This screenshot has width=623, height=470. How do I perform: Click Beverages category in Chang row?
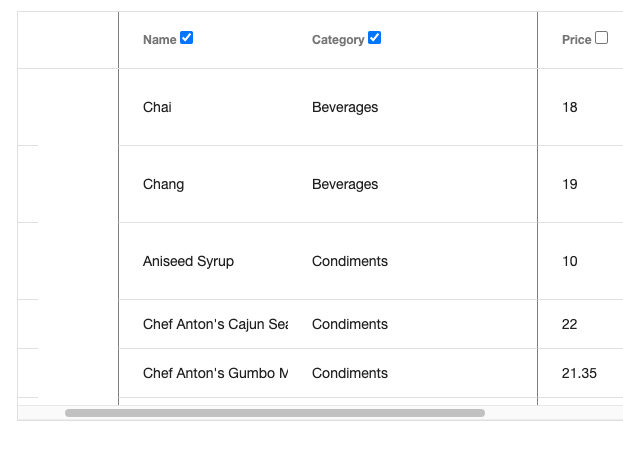pos(345,184)
